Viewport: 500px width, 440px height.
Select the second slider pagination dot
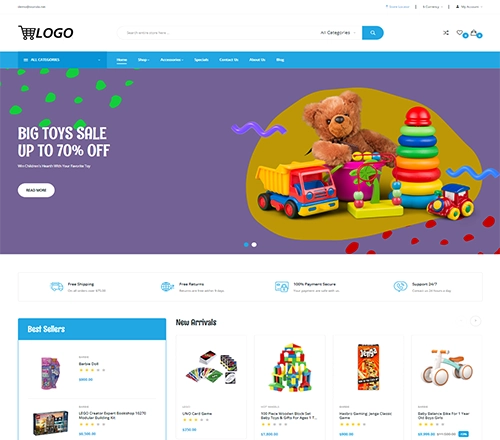pos(254,245)
